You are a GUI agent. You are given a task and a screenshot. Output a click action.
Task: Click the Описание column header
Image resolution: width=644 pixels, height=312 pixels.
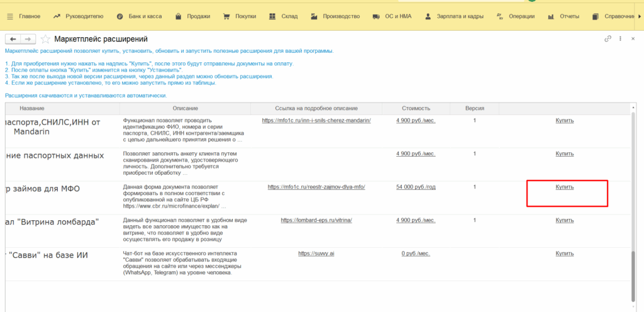point(186,108)
